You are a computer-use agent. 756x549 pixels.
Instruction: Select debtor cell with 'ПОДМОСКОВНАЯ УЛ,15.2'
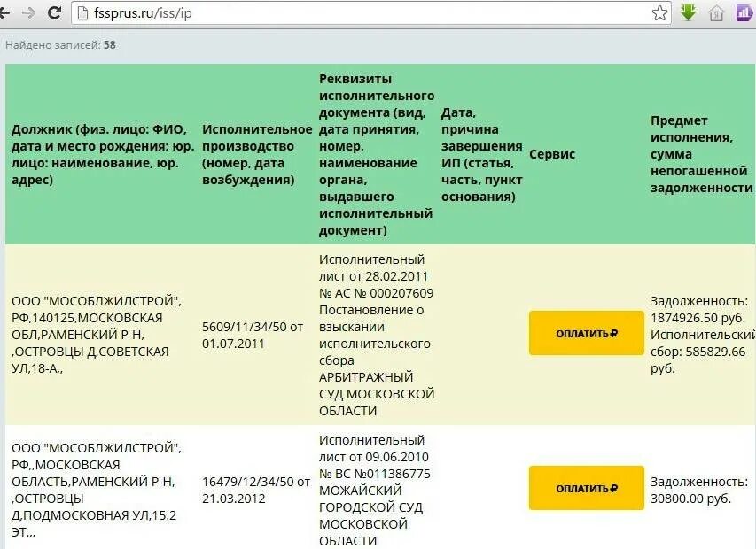pyautogui.click(x=97, y=491)
